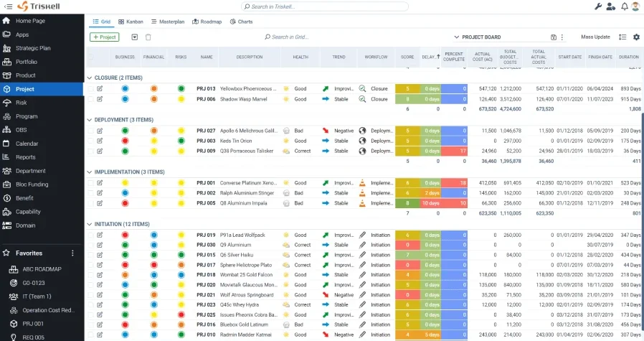Click the Mass Update button

pyautogui.click(x=595, y=37)
